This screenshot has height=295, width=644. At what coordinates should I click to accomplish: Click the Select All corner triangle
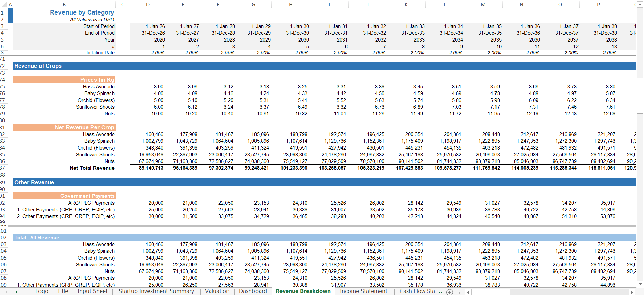pos(4,4)
